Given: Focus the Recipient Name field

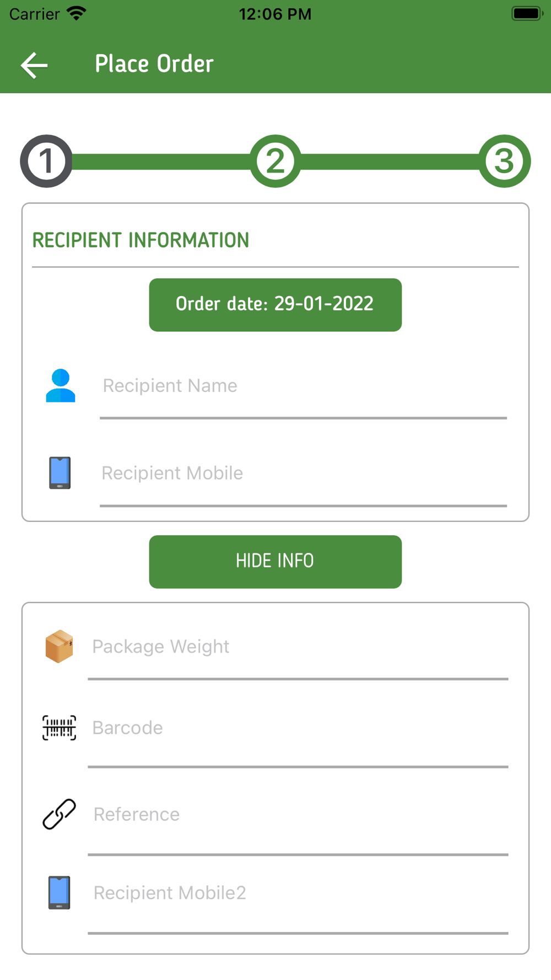Looking at the screenshot, I should (303, 386).
